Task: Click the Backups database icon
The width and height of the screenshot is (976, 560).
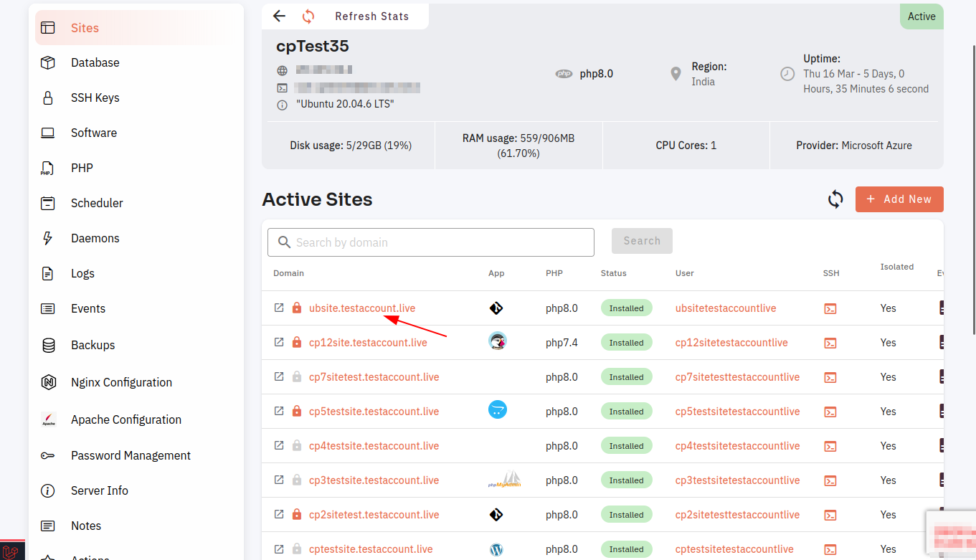Action: point(48,345)
